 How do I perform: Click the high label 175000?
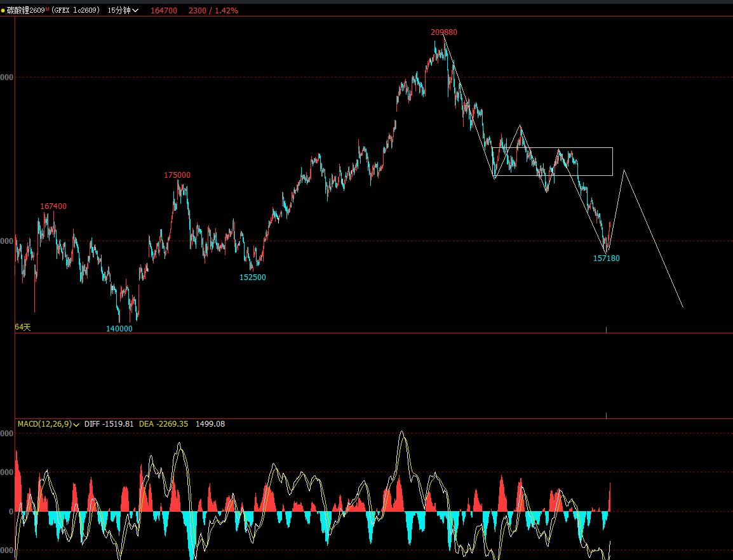point(177,175)
